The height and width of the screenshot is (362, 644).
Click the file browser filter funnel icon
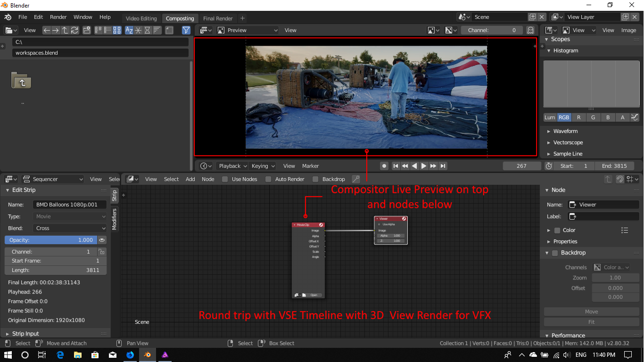click(186, 30)
